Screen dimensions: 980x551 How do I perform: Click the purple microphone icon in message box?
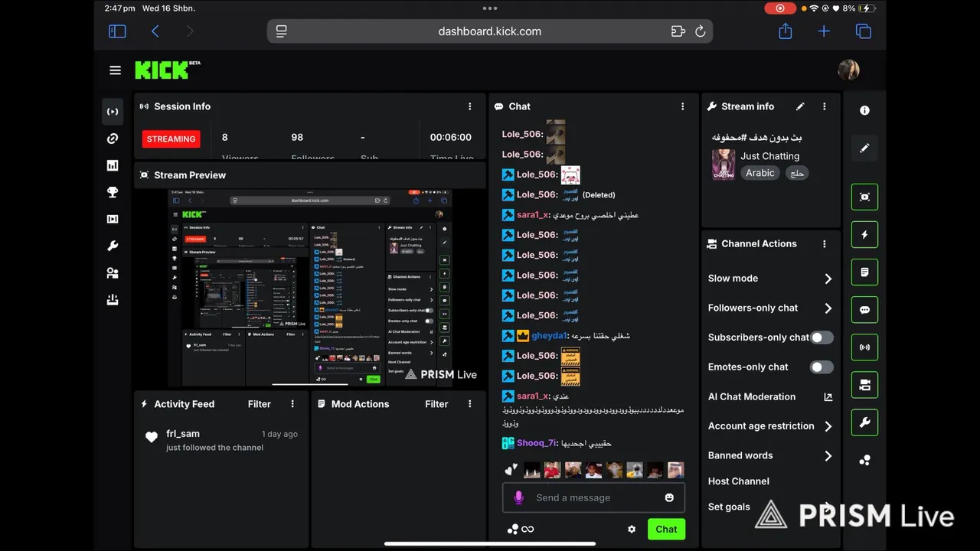(518, 497)
